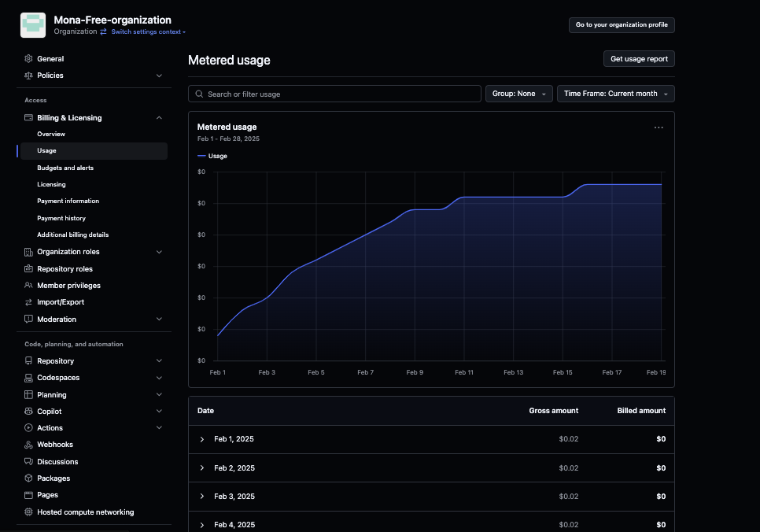760x532 pixels.
Task: Open Budgets and alerts page
Action: click(x=65, y=168)
